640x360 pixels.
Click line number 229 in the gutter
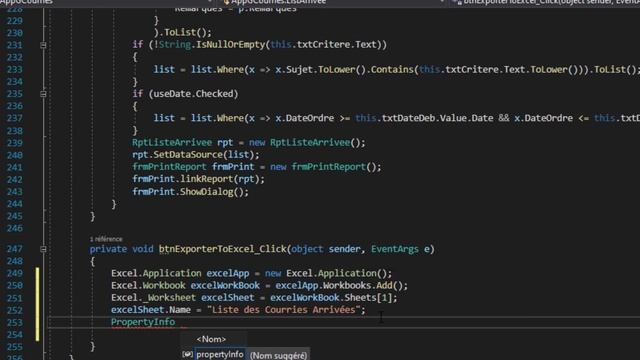coord(15,20)
